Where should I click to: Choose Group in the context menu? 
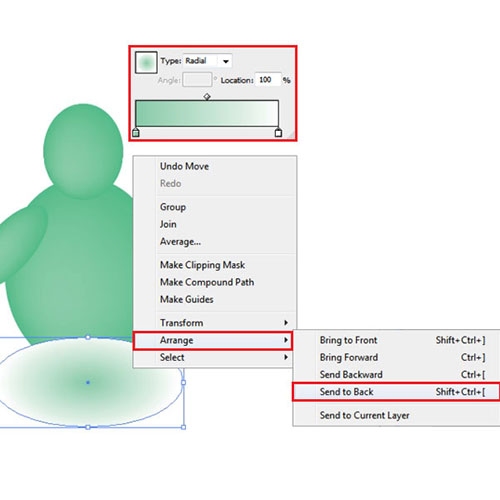click(173, 207)
